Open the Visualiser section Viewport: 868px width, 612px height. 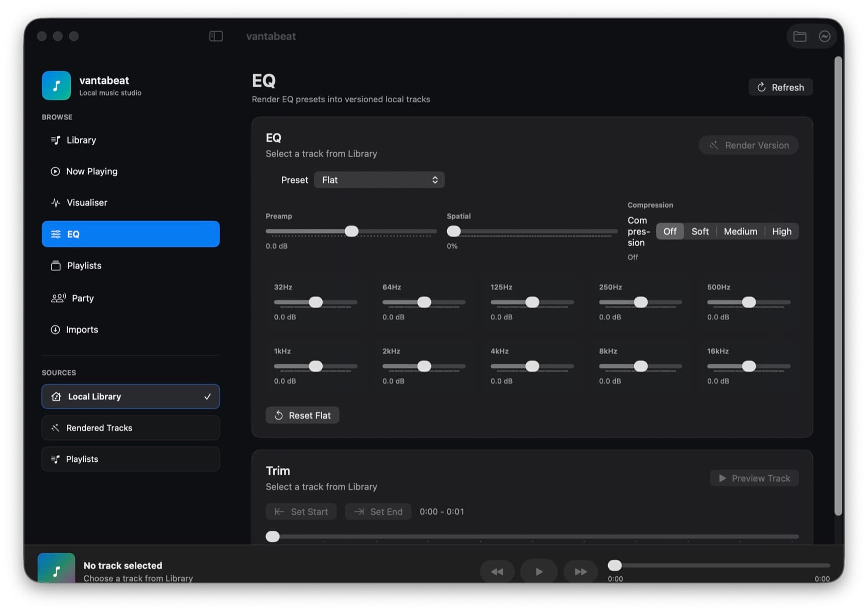pyautogui.click(x=131, y=203)
